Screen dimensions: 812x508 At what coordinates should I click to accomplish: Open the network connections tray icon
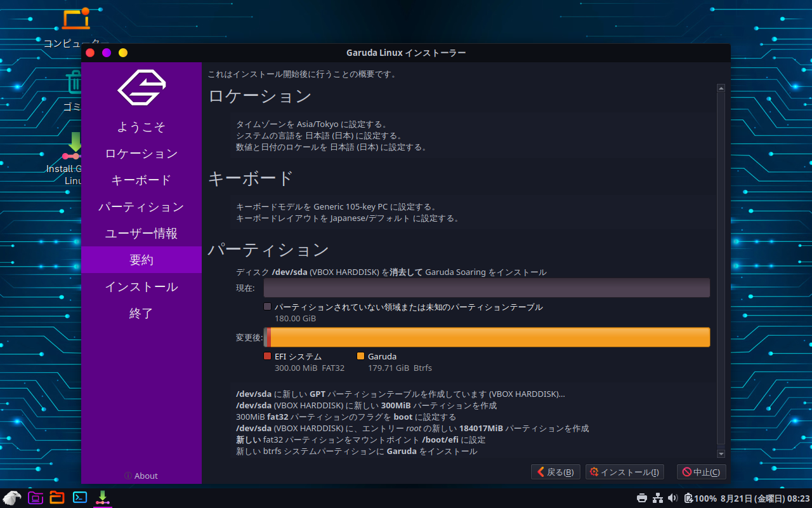[x=658, y=498]
